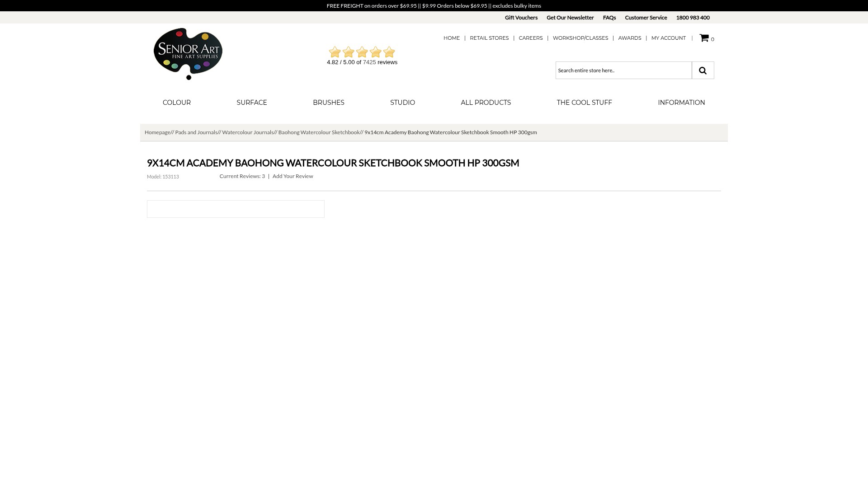The height and width of the screenshot is (488, 868).
Task: Click the five-star rating graphic
Action: (362, 52)
